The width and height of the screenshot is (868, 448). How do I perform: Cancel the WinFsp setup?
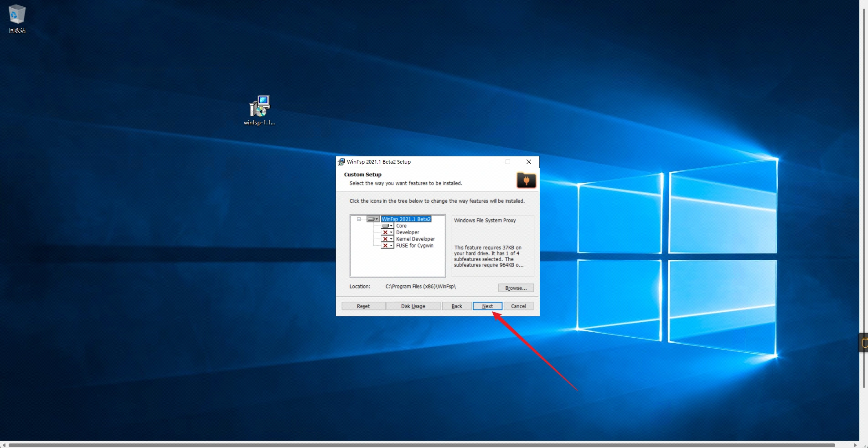pos(518,306)
